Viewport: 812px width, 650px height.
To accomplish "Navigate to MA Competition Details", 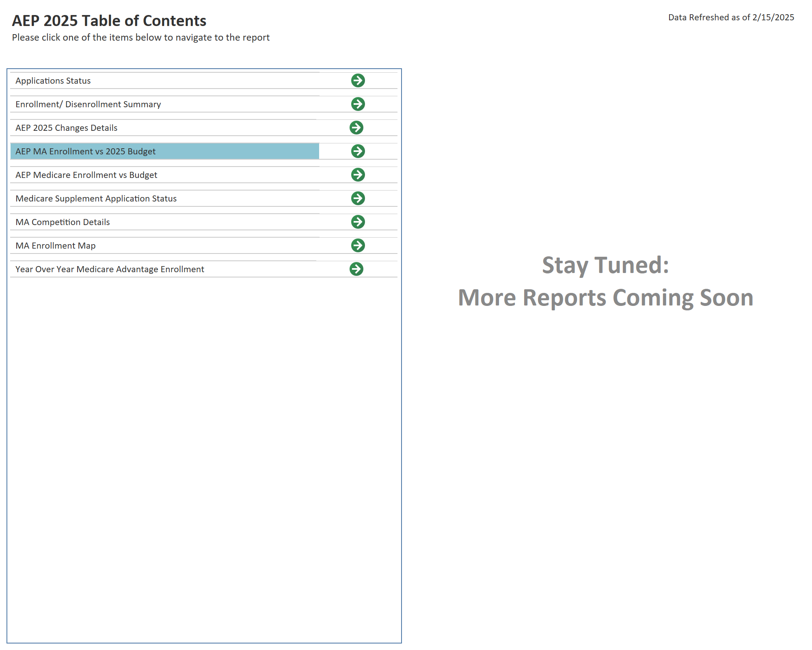I will point(63,222).
